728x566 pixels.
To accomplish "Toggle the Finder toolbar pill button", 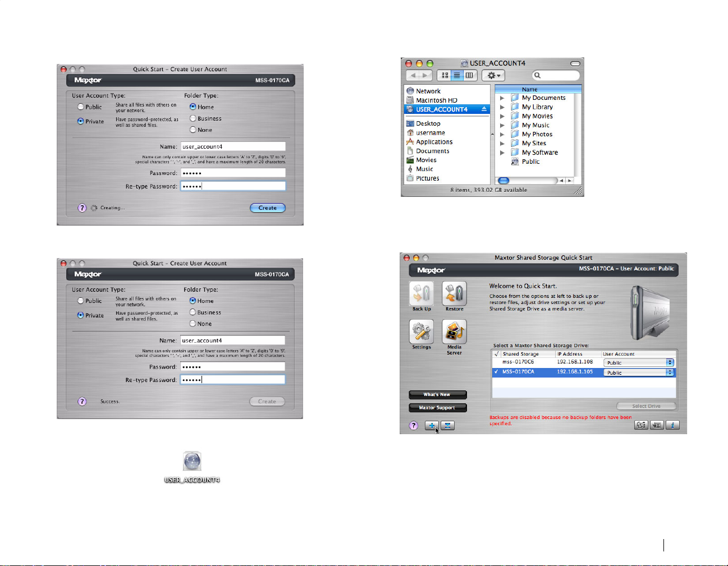I will 575,63.
